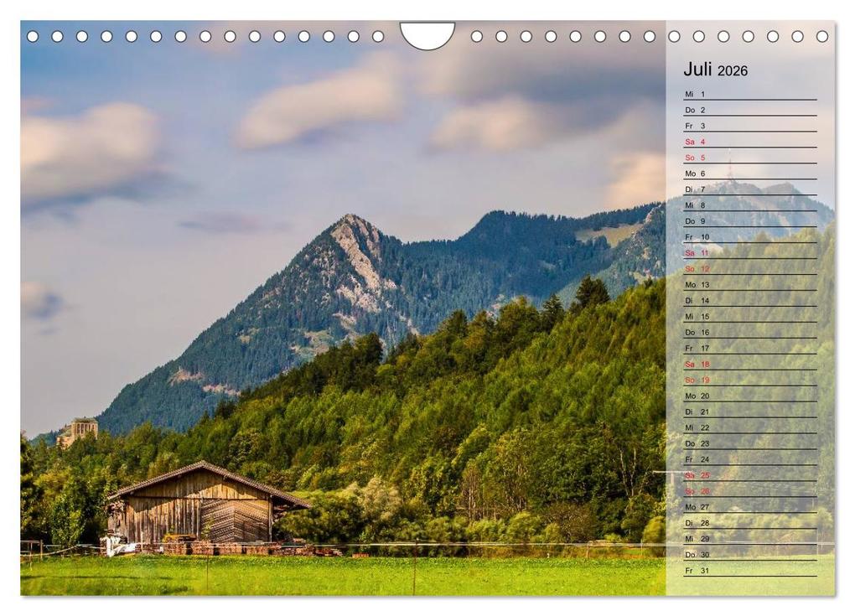Select the 'Do 23' date row
The width and height of the screenshot is (855, 616).
pyautogui.click(x=750, y=443)
